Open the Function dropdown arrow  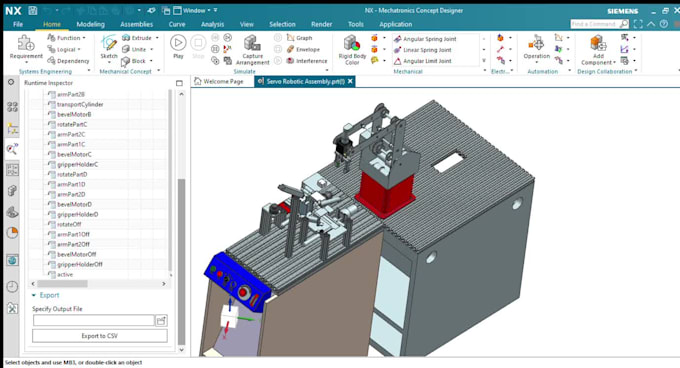(x=84, y=38)
